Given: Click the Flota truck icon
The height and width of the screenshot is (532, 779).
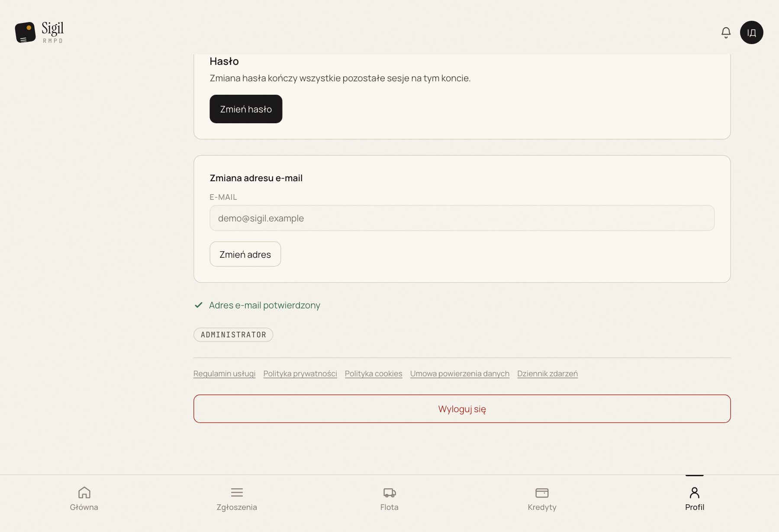Looking at the screenshot, I should 389,492.
